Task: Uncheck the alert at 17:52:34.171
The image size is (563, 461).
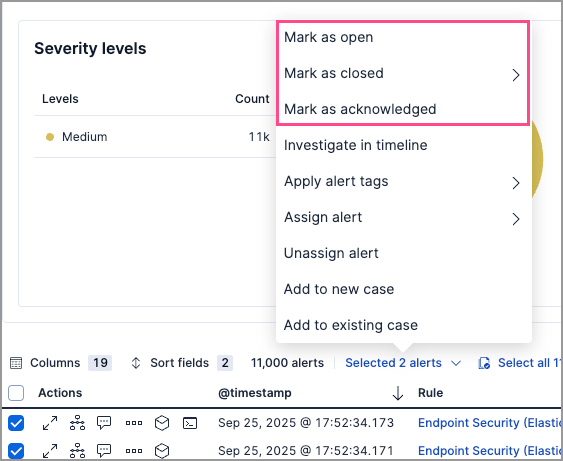Action: 16,451
